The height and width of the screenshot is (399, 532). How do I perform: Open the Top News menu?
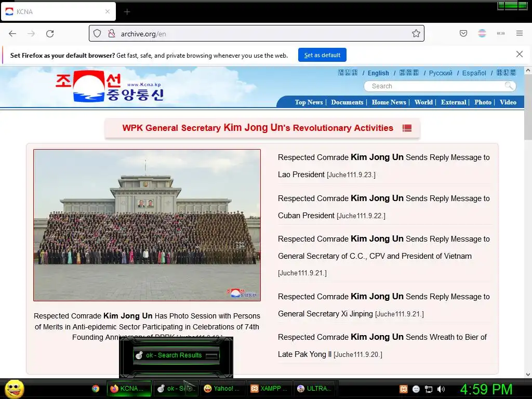click(309, 102)
